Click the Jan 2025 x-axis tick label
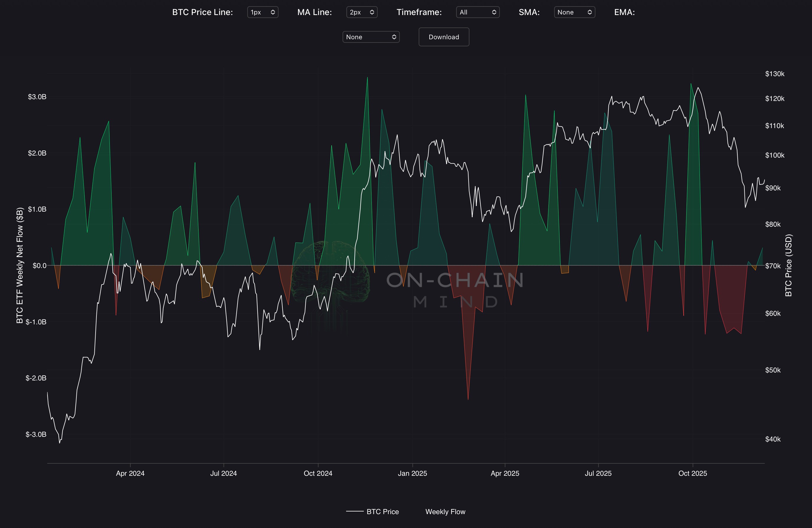Image resolution: width=812 pixels, height=528 pixels. coord(412,473)
